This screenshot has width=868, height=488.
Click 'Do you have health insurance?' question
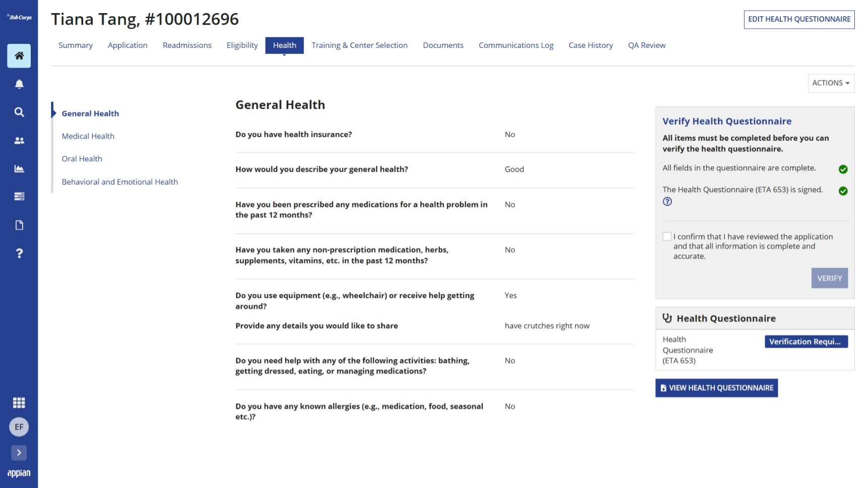coord(293,135)
